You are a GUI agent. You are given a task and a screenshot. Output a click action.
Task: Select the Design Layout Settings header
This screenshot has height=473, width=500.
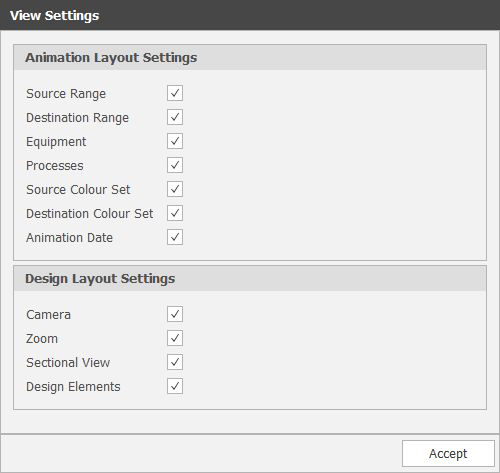250,278
